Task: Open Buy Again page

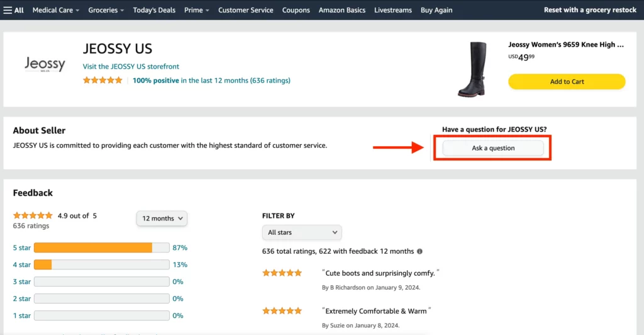Action: (x=436, y=10)
